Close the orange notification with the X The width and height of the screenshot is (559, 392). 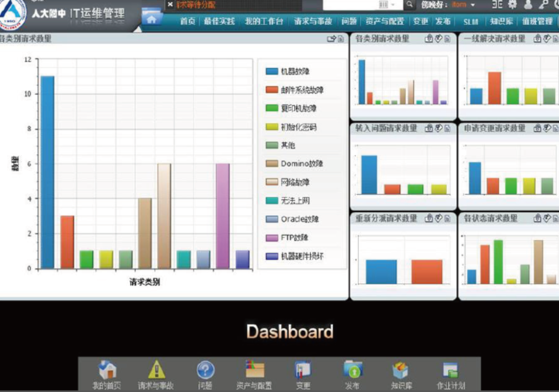click(x=170, y=5)
